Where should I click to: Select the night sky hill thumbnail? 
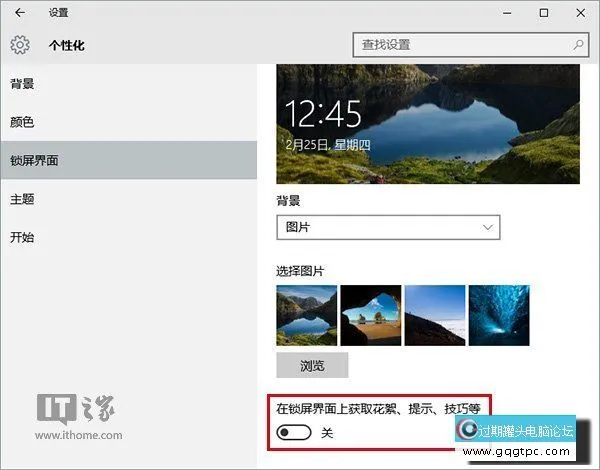(434, 315)
